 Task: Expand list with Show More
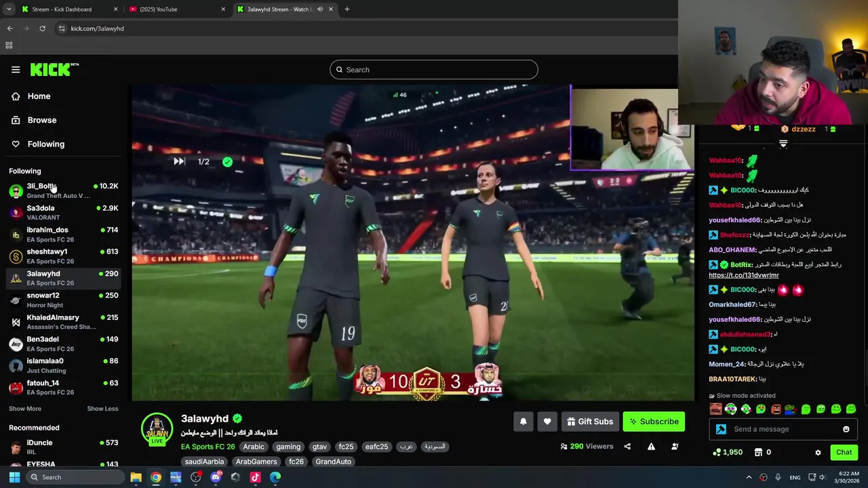click(x=25, y=409)
